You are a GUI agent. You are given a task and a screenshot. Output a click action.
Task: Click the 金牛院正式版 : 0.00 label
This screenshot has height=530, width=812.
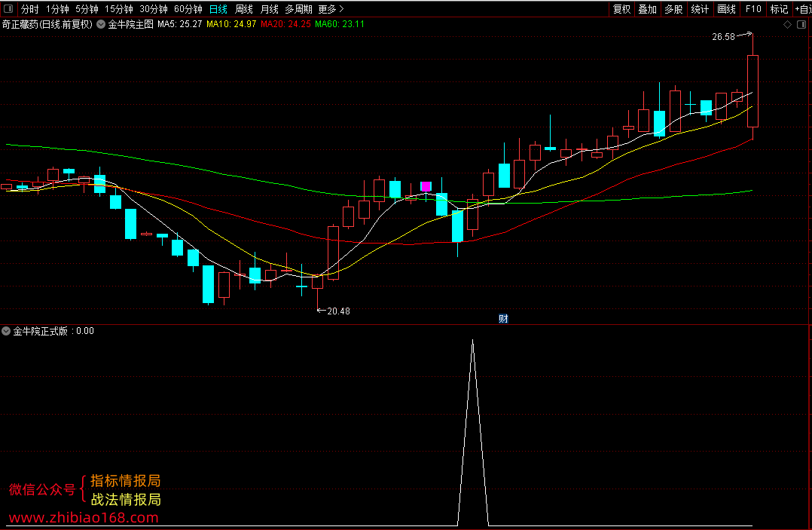pyautogui.click(x=53, y=331)
